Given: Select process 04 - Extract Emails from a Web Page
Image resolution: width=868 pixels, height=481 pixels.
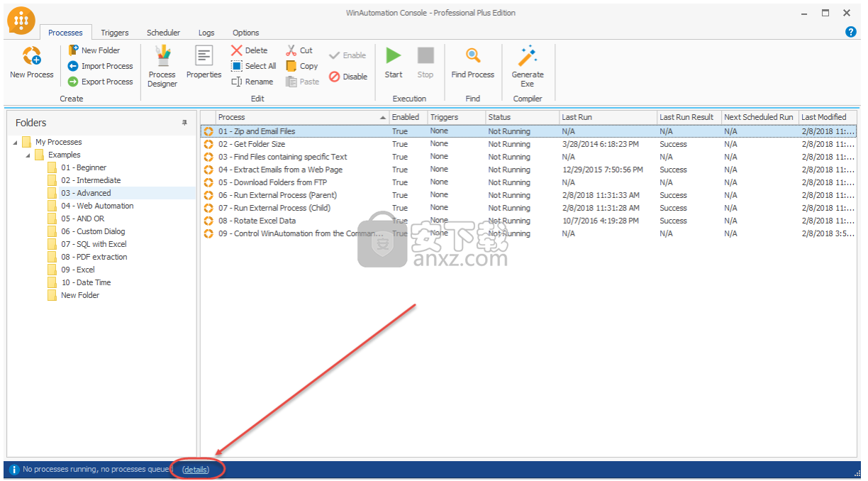Looking at the screenshot, I should pyautogui.click(x=528, y=170).
